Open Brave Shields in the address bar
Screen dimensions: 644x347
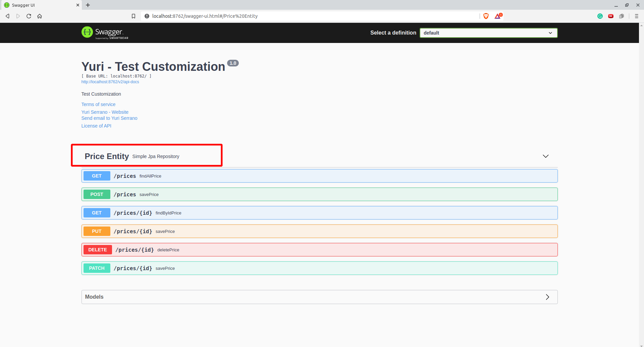pyautogui.click(x=486, y=16)
